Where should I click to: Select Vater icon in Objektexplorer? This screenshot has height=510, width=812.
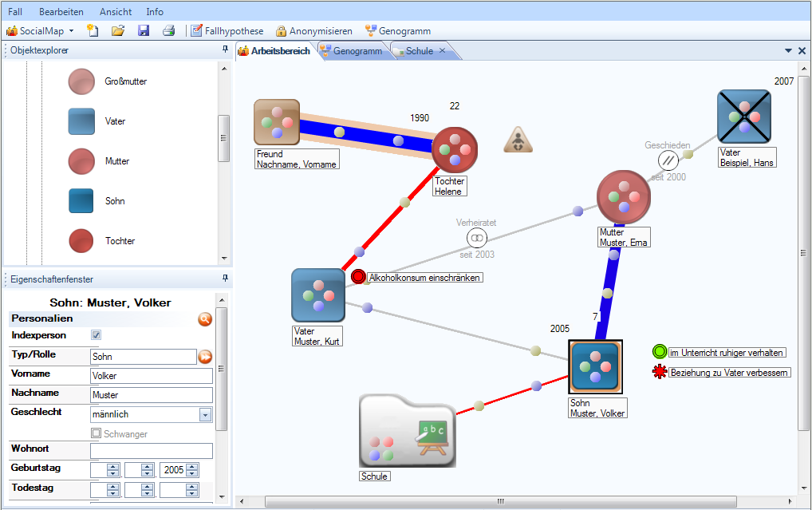81,121
